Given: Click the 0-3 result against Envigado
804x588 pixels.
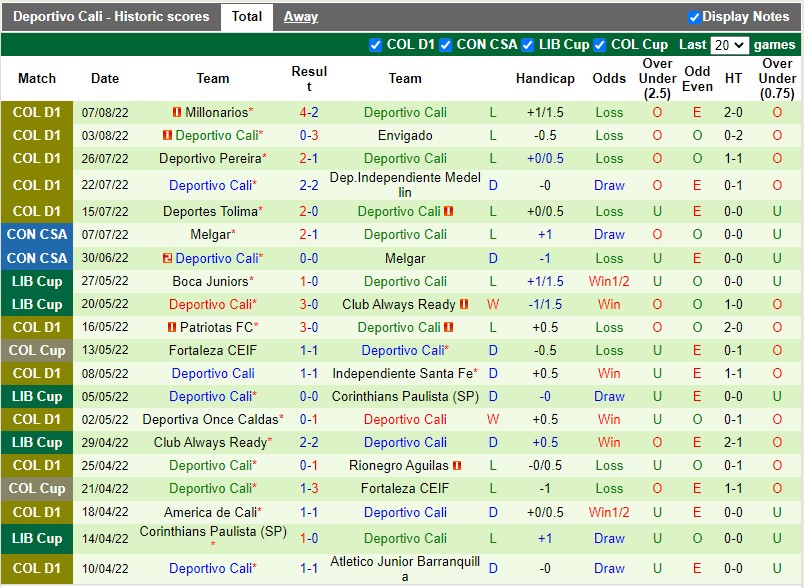Looking at the screenshot, I should click(309, 136).
